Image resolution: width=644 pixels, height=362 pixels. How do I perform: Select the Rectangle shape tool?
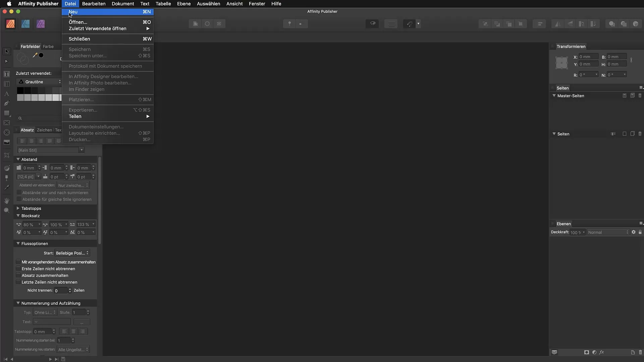tap(7, 113)
